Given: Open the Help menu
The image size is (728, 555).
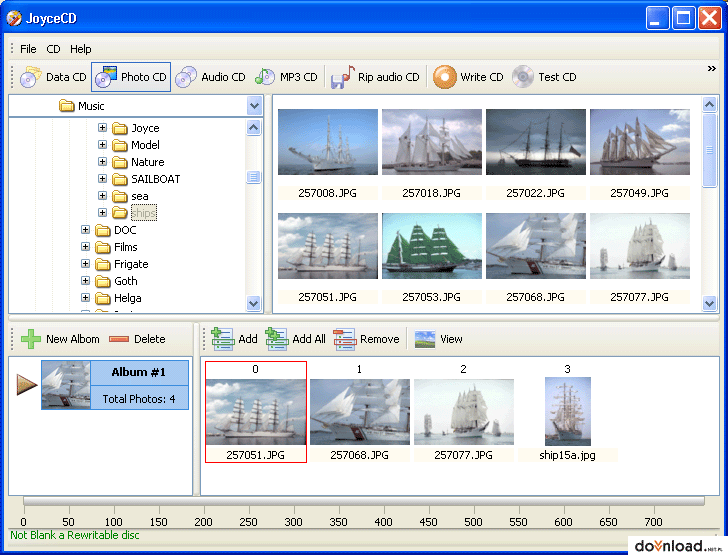Looking at the screenshot, I should (x=81, y=49).
